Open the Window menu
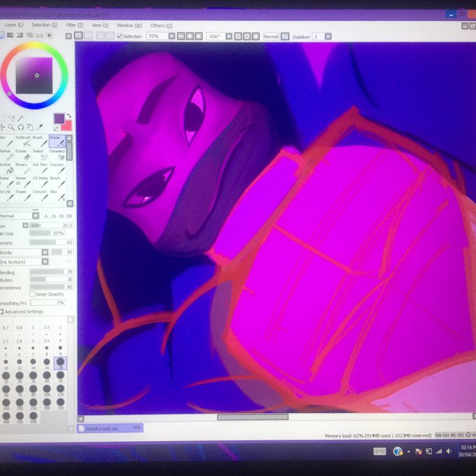 (x=129, y=25)
